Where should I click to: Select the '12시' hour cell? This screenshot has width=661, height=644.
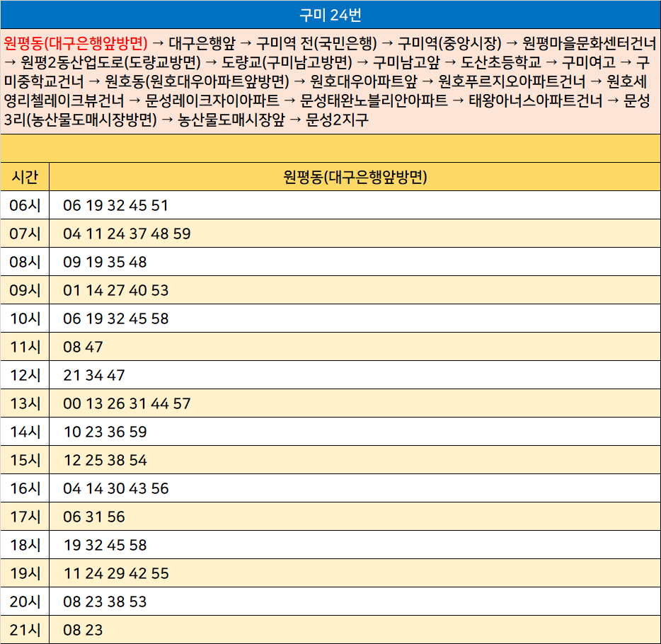click(x=25, y=374)
